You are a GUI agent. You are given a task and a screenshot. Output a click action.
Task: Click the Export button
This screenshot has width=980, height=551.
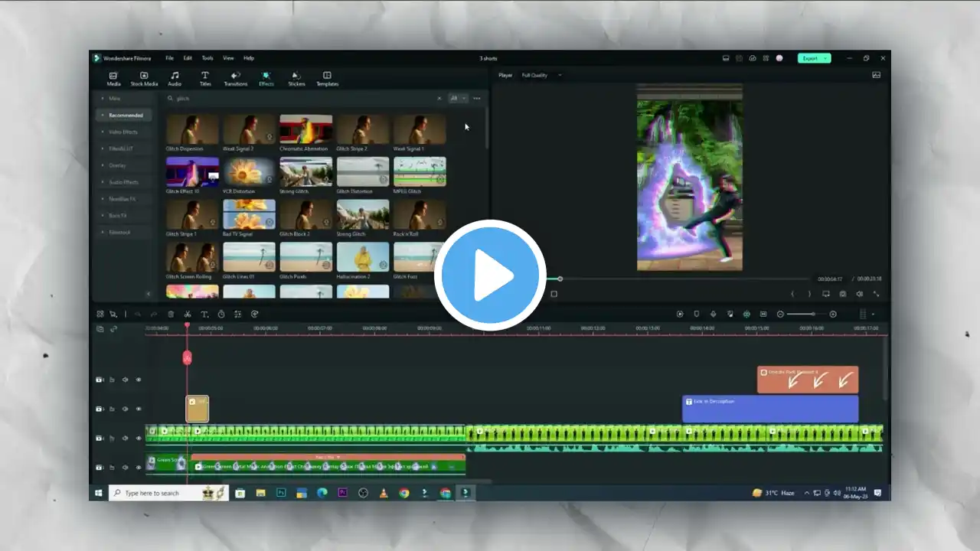tap(813, 58)
